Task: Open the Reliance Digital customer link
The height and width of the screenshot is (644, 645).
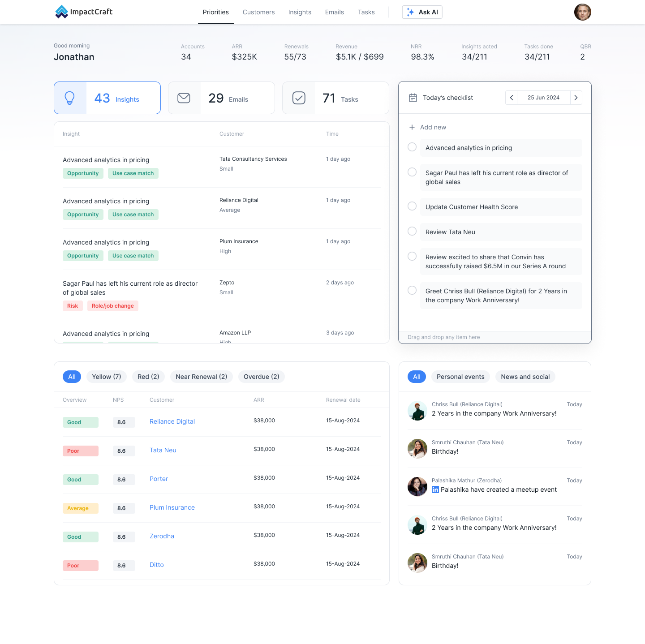Action: click(x=172, y=421)
